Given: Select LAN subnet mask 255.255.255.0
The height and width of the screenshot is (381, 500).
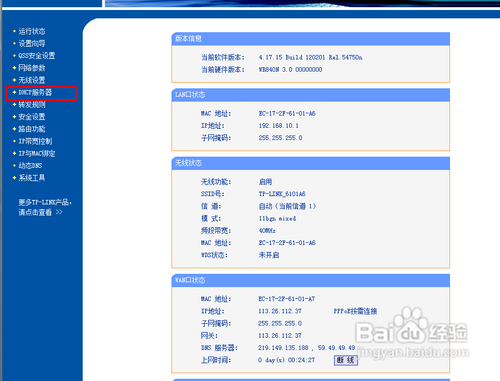Looking at the screenshot, I should click(x=280, y=138).
